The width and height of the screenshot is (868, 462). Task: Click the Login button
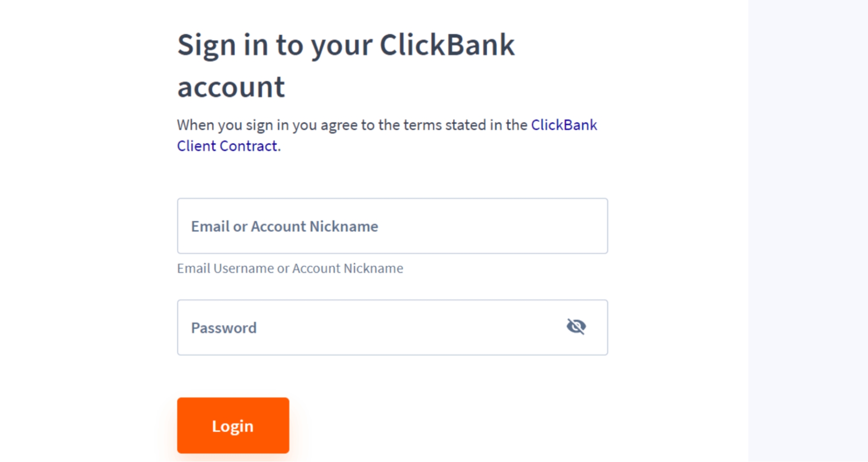pyautogui.click(x=233, y=425)
